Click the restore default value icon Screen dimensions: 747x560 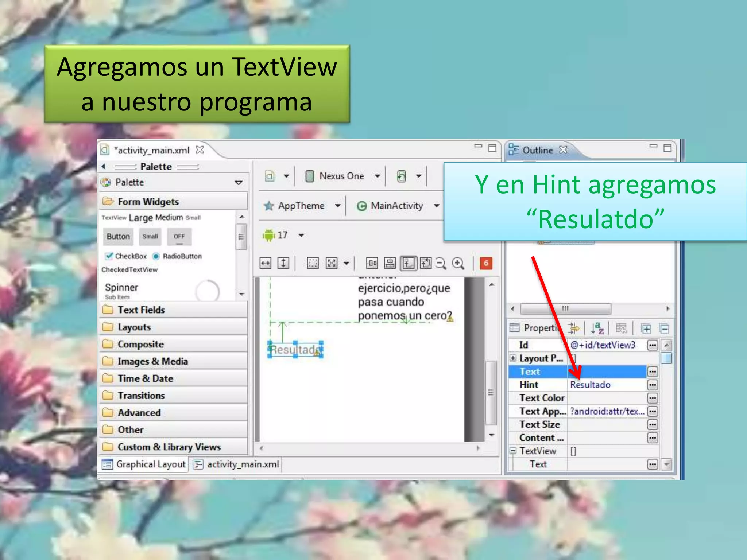coord(621,328)
